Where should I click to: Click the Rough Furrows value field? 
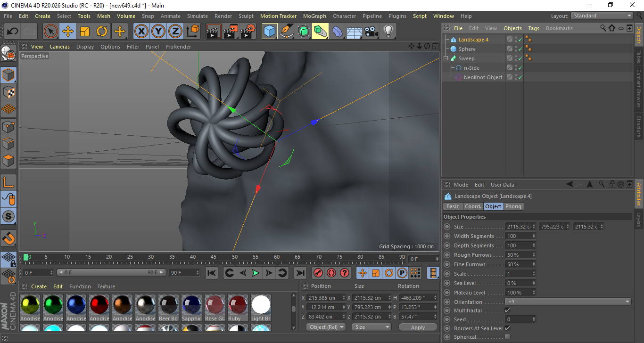coord(518,255)
